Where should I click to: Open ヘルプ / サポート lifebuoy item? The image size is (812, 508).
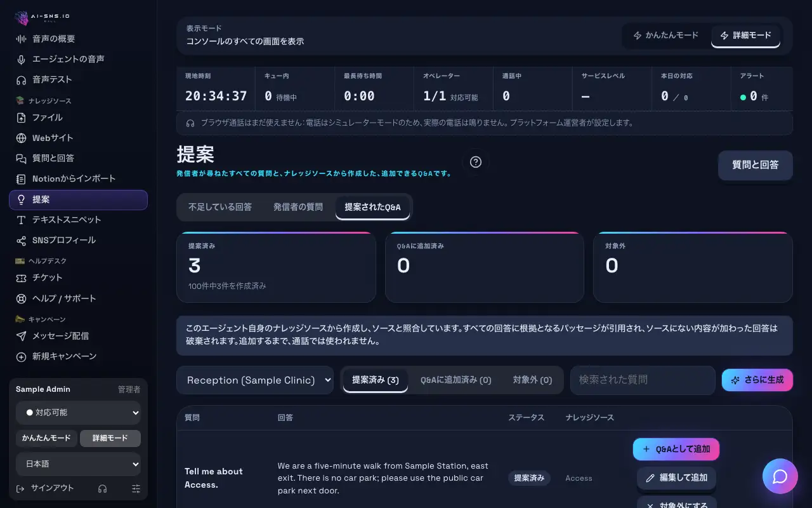coord(78,298)
